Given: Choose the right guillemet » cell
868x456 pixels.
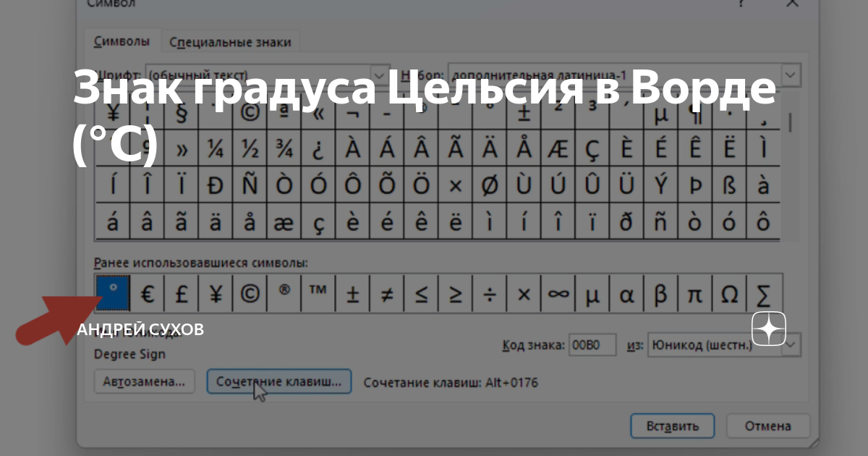Looking at the screenshot, I should [181, 148].
